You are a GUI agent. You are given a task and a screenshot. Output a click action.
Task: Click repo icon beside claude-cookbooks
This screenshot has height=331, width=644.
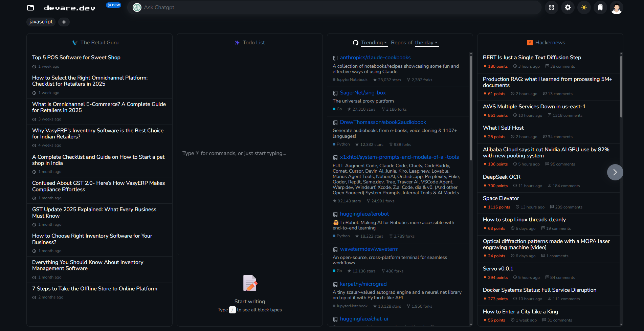pyautogui.click(x=335, y=58)
